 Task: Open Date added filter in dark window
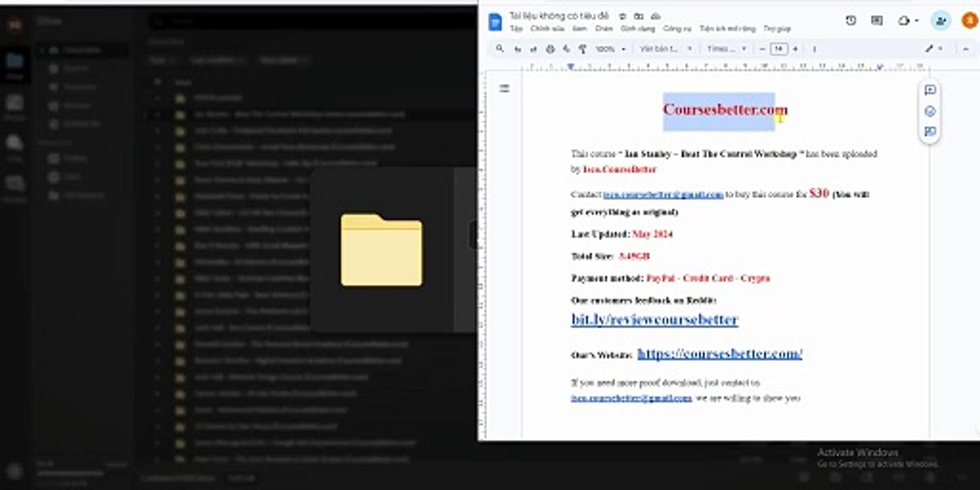coord(284,60)
